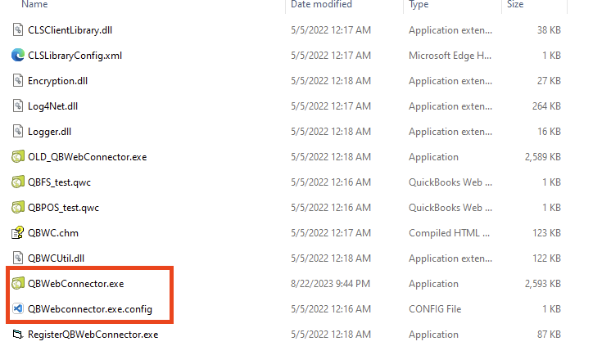Select file name Log4Net.dll
This screenshot has height=364, width=602.
pos(52,106)
